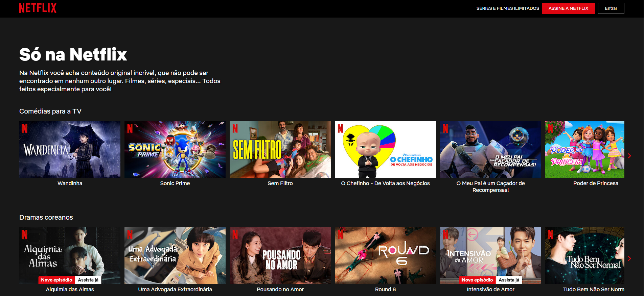Click the Sem Filtro title link
This screenshot has width=644, height=296.
click(x=280, y=183)
